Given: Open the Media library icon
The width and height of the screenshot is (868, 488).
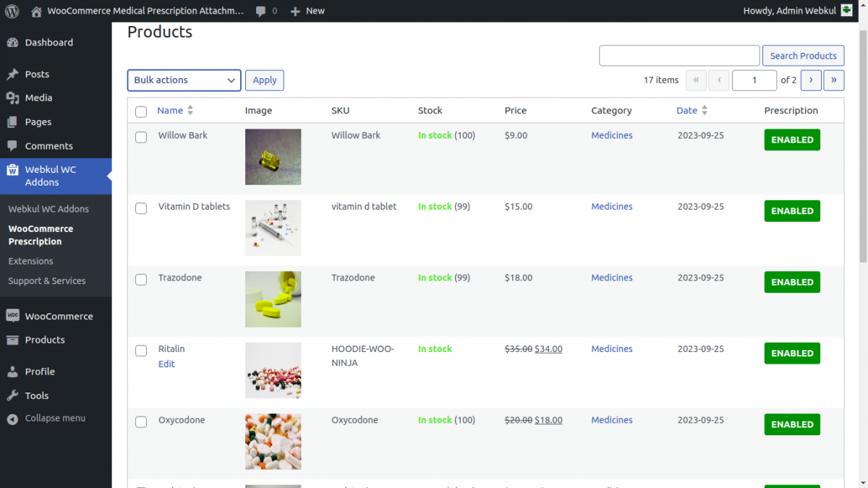Looking at the screenshot, I should pos(12,98).
